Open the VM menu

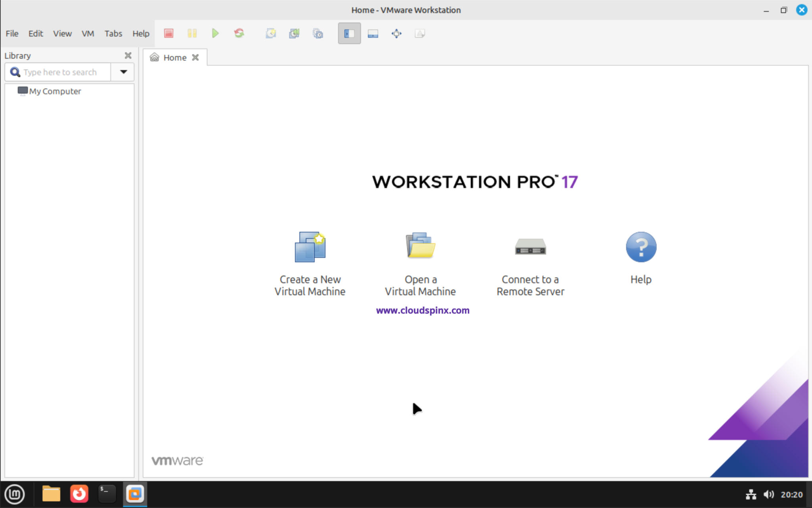[88, 33]
